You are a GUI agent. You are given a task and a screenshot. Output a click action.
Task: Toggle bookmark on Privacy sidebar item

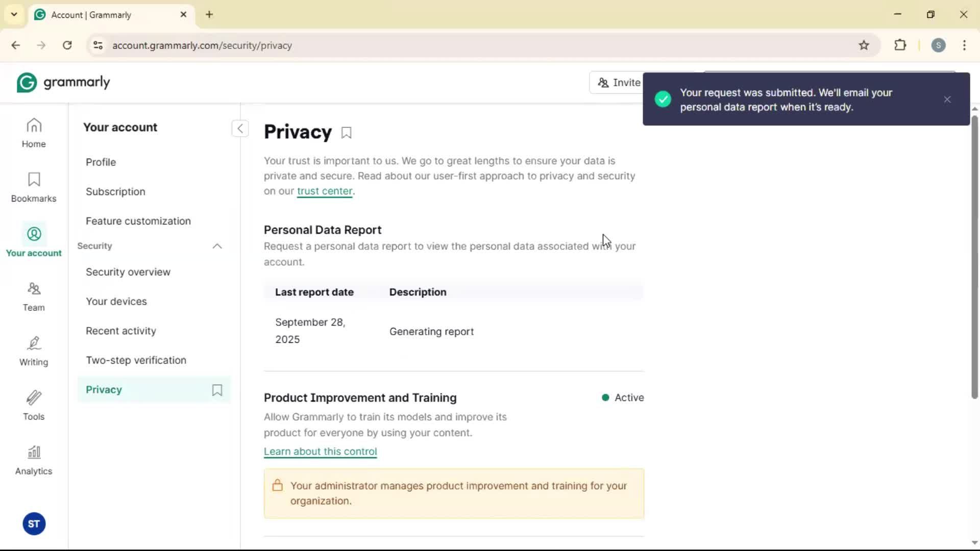click(217, 390)
